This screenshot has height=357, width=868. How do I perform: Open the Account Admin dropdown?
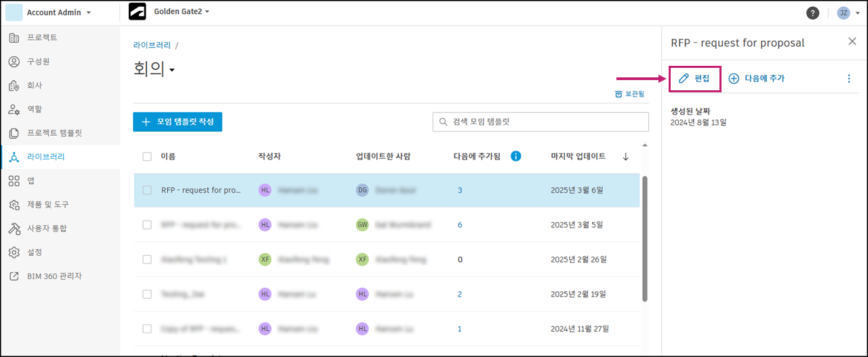coord(58,13)
